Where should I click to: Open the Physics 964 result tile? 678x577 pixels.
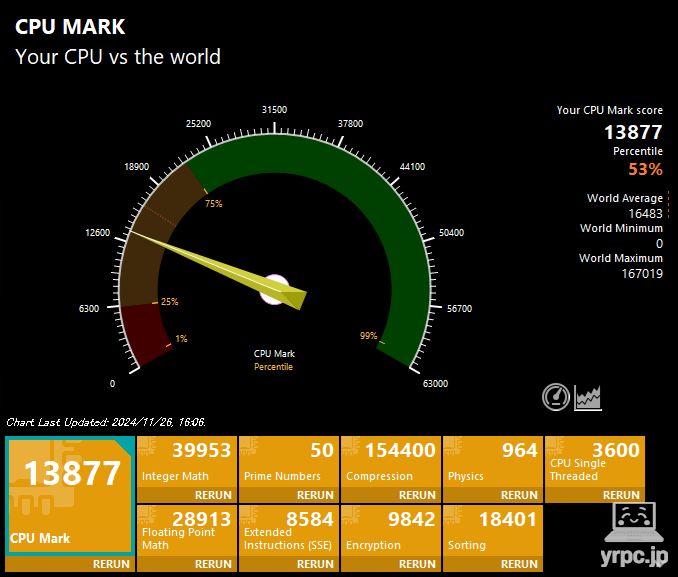492,461
